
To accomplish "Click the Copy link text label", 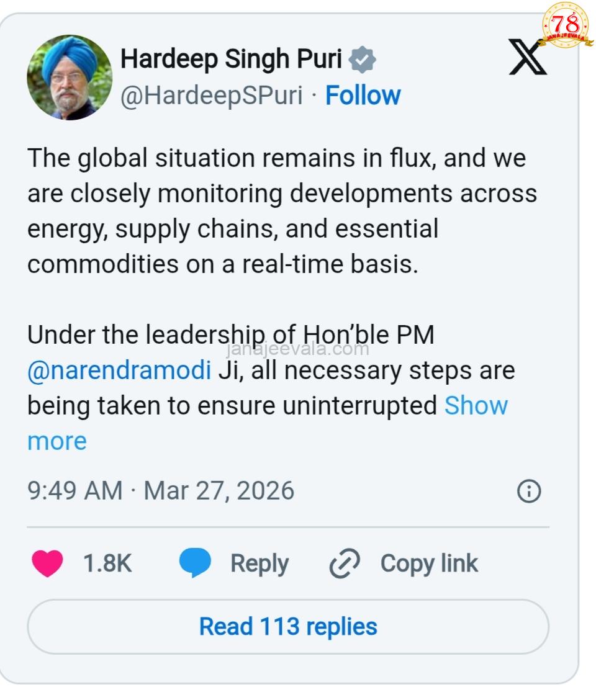I will [x=429, y=563].
